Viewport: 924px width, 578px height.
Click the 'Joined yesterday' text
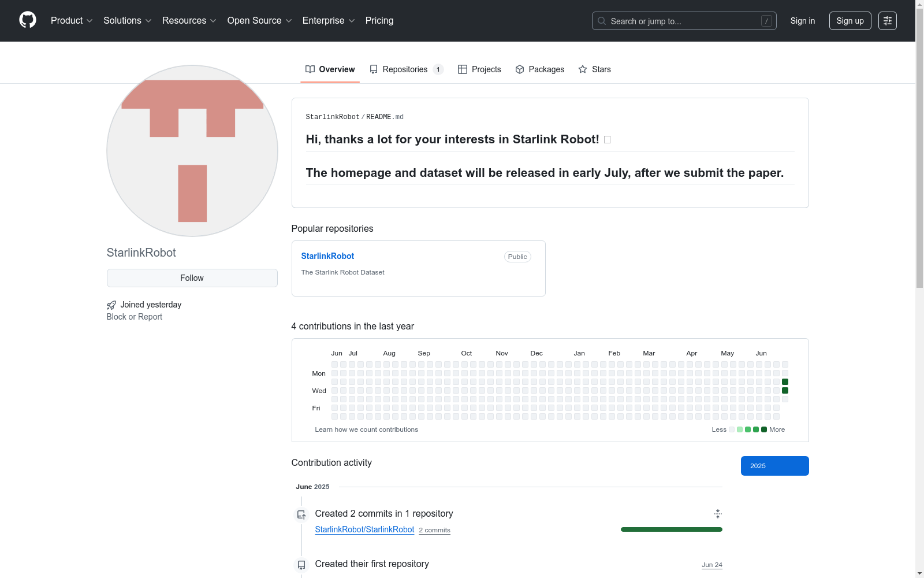151,305
